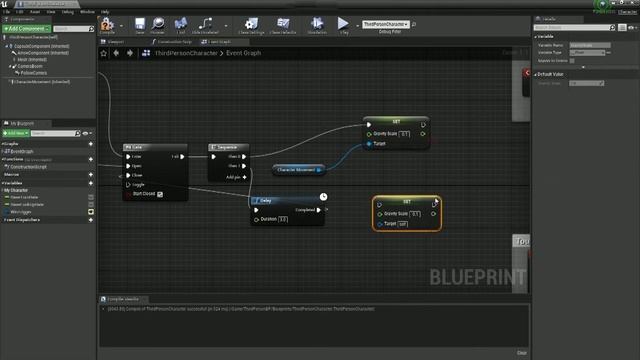Bookmark graph with the star icon

(104, 53)
